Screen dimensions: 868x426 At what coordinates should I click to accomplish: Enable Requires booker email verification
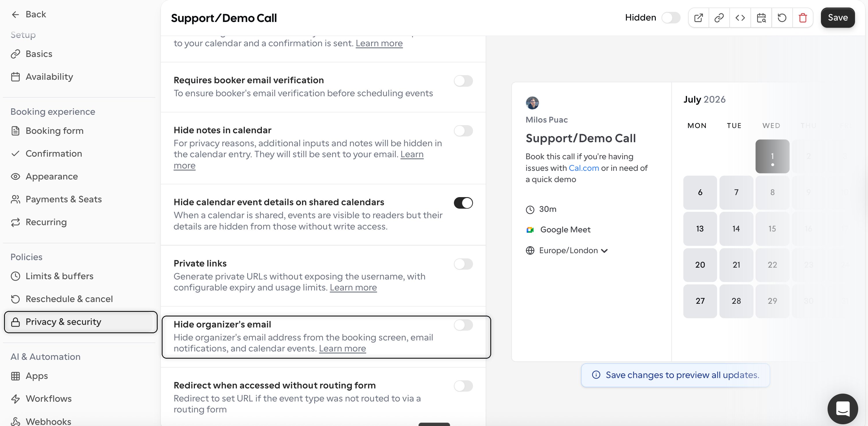[x=463, y=81]
